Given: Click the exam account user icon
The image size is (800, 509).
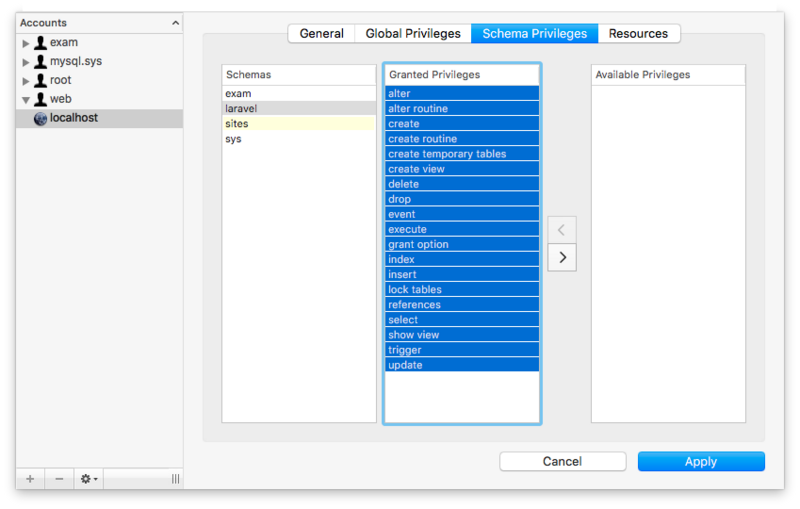Looking at the screenshot, I should pos(40,43).
